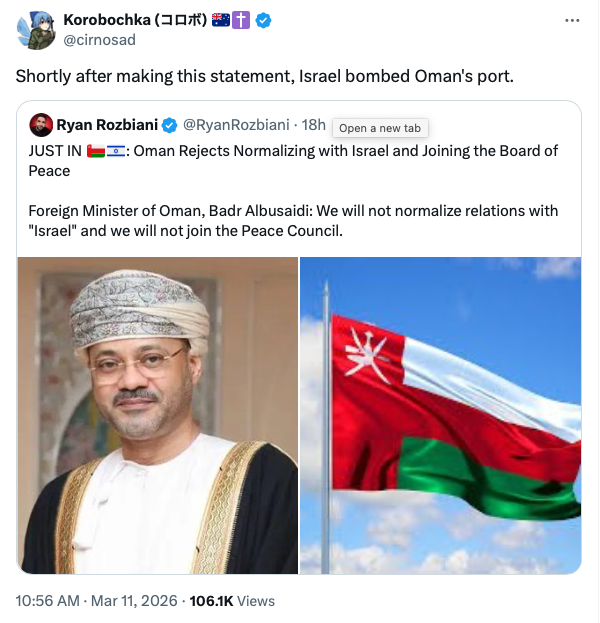The image size is (600, 623).
Task: Click the quoted post's 18h timestamp
Action: click(314, 125)
